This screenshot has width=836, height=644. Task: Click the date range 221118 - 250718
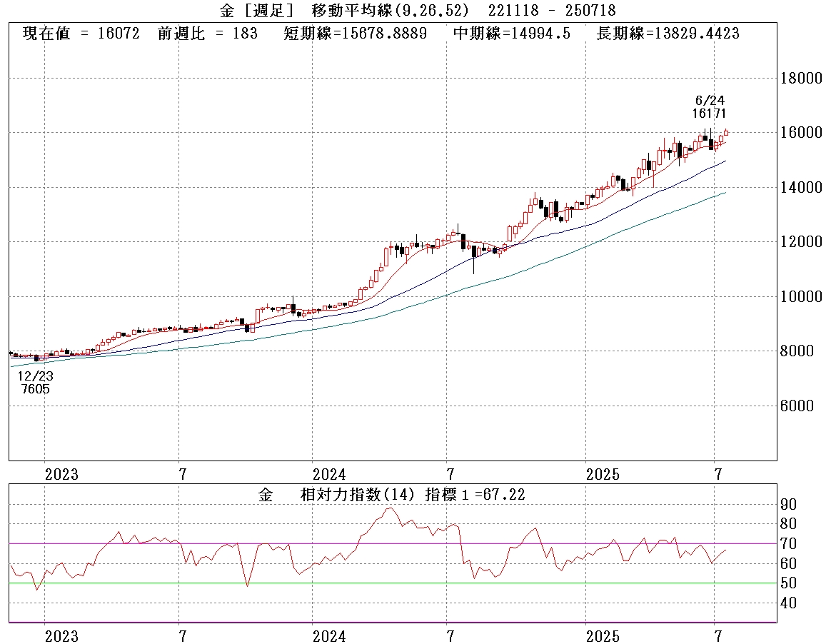click(552, 10)
